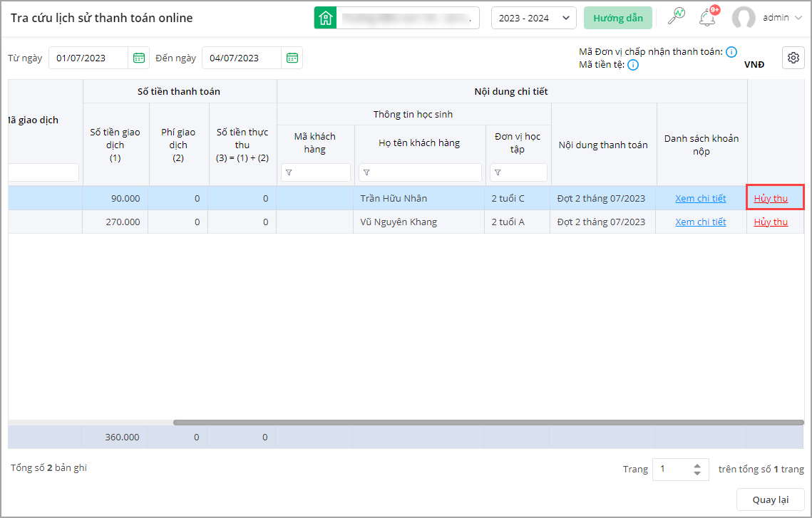The image size is (812, 518).
Task: Open the calendar for Đến ngày
Action: coord(292,58)
